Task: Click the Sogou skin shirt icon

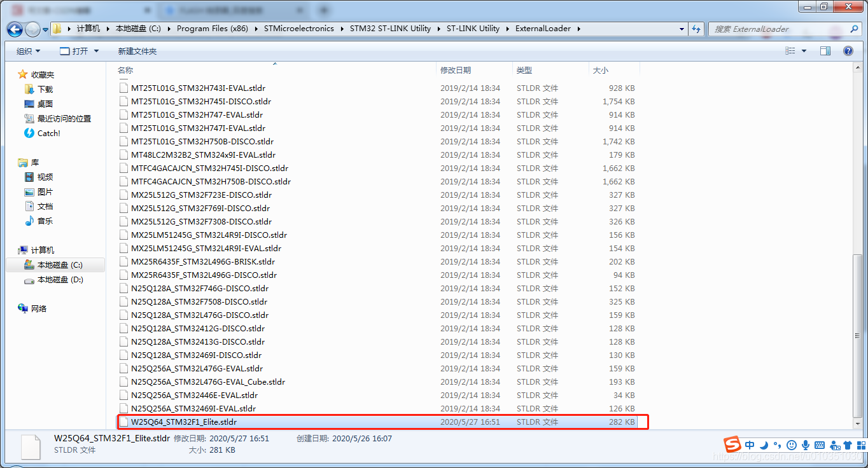Action: point(847,445)
